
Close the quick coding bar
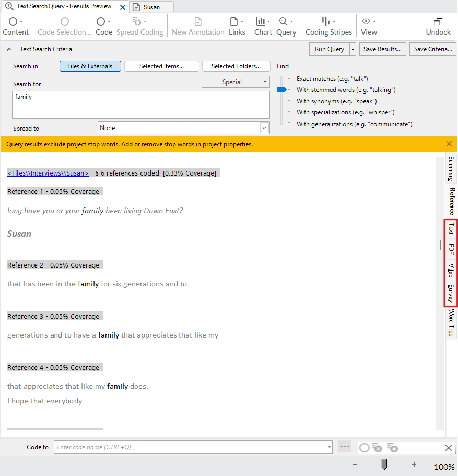(449, 448)
